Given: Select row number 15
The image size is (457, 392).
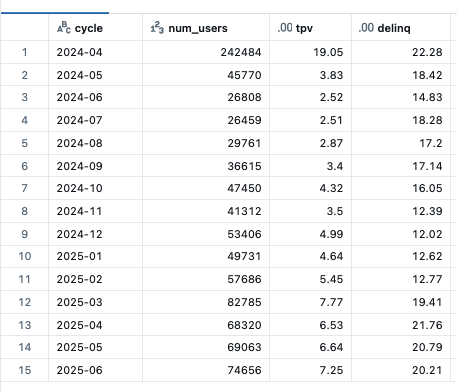Looking at the screenshot, I should [x=24, y=370].
